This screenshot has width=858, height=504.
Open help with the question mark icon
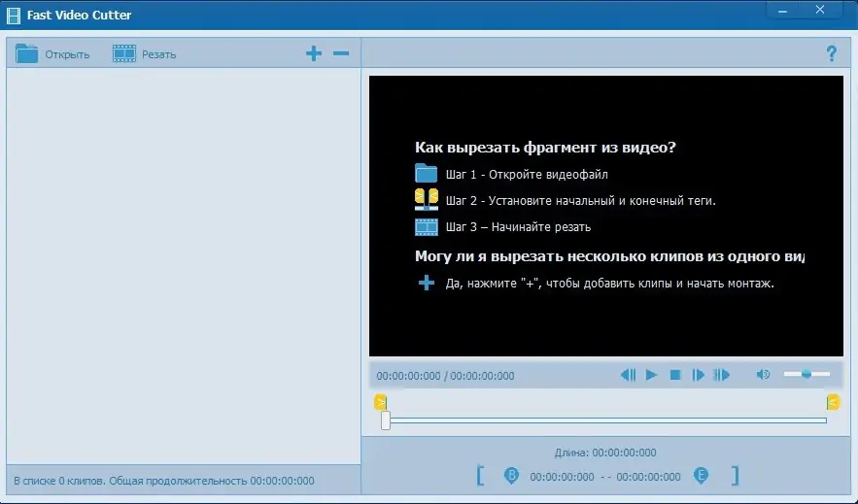coord(831,53)
